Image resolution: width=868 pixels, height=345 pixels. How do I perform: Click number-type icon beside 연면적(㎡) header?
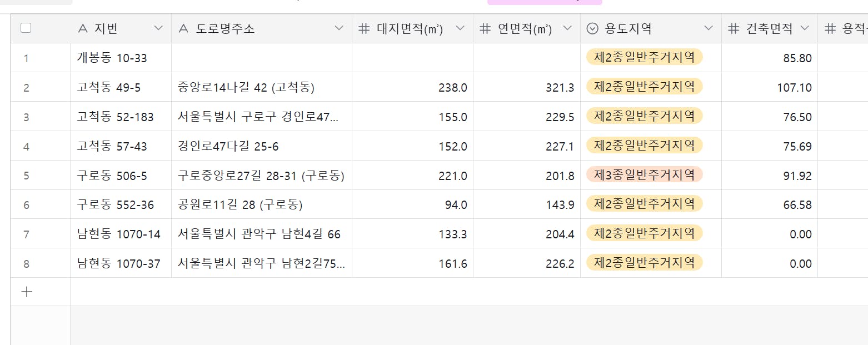485,29
